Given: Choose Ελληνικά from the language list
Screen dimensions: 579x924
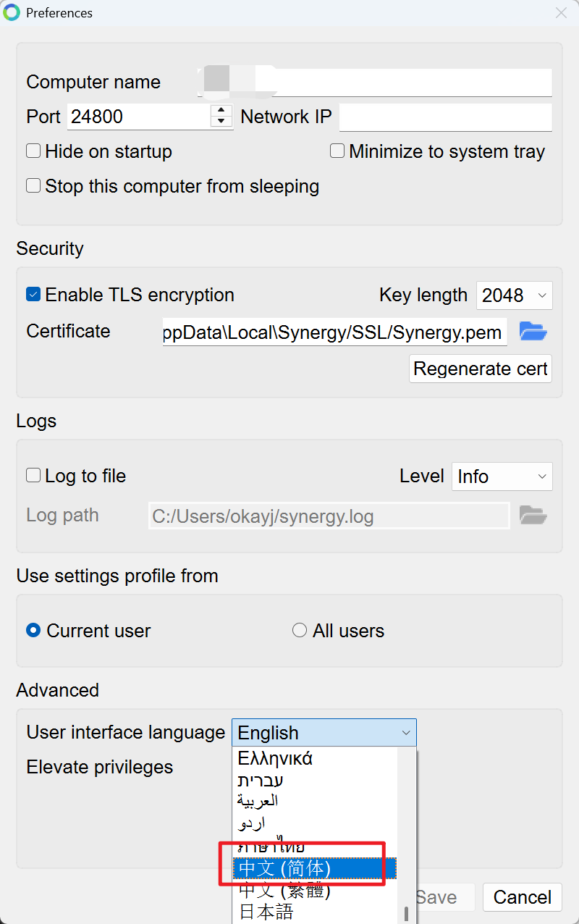Looking at the screenshot, I should click(316, 759).
